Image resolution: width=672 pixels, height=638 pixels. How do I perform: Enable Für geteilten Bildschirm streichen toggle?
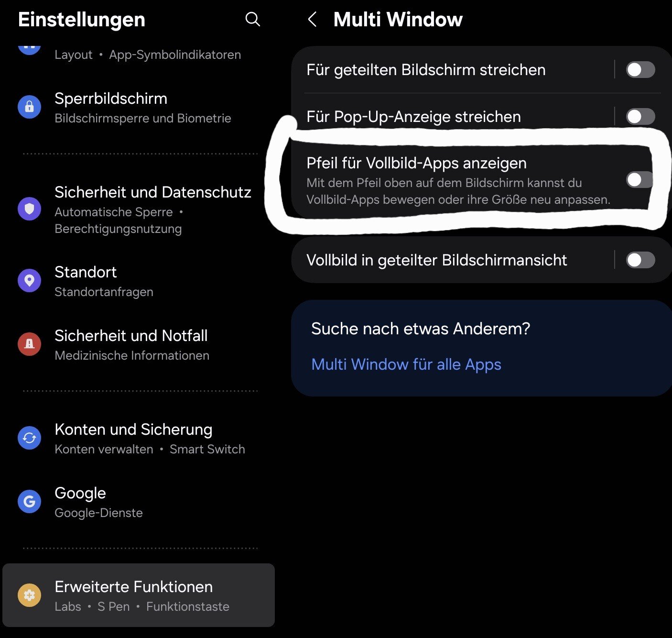pos(640,70)
